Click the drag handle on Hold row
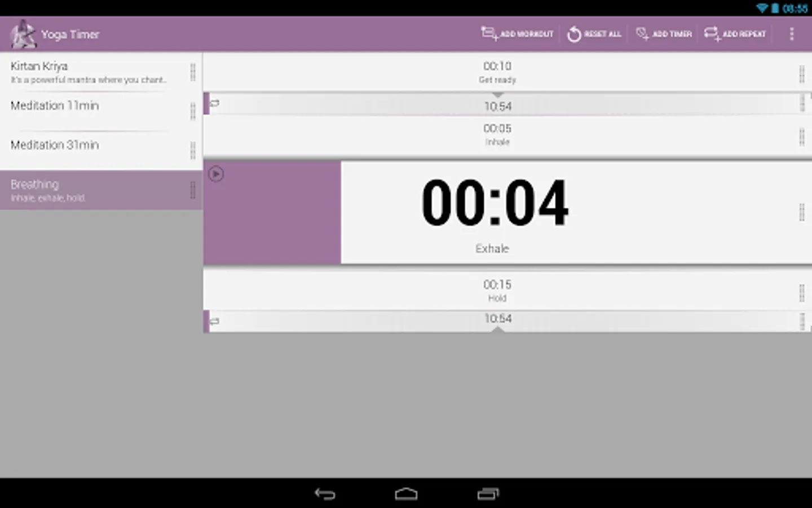This screenshot has width=812, height=508. (x=802, y=292)
